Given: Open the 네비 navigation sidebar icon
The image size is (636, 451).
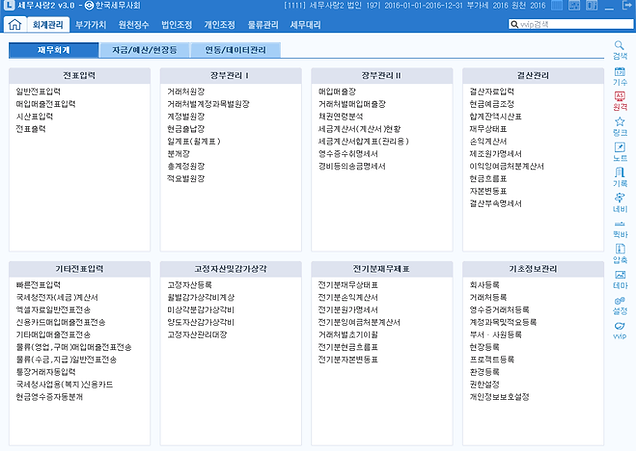Looking at the screenshot, I should 619,203.
